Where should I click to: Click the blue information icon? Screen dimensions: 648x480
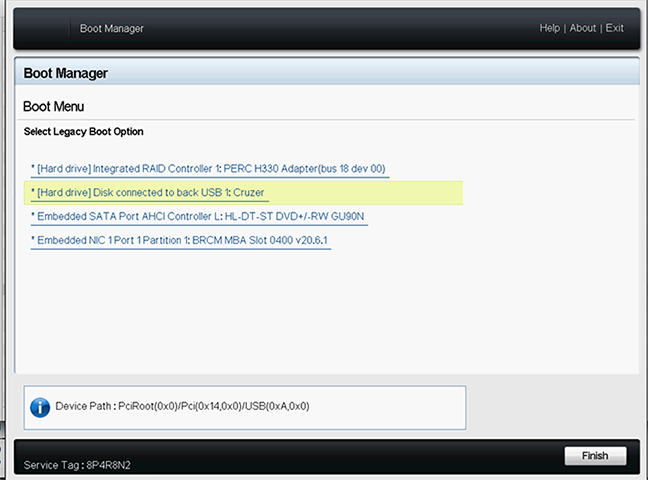[x=40, y=408]
